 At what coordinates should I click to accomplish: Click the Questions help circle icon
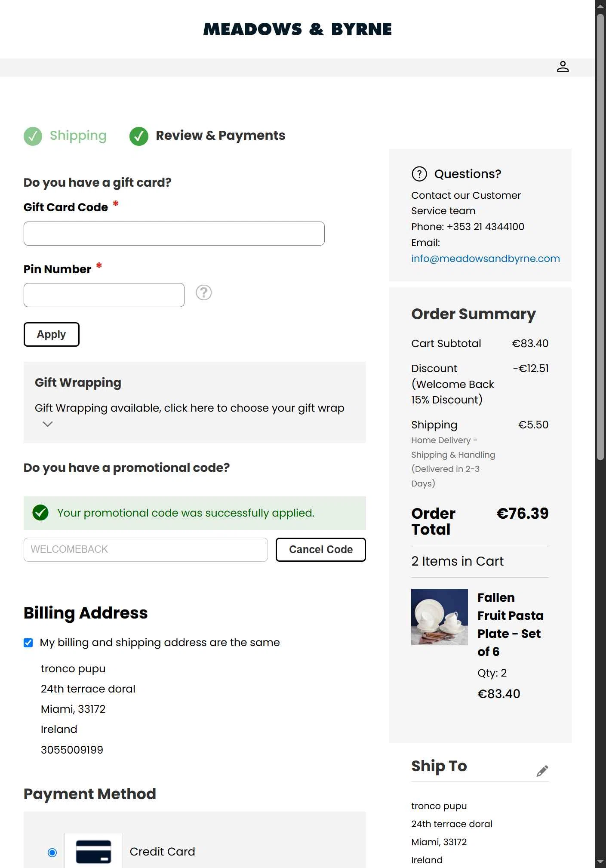pyautogui.click(x=419, y=174)
